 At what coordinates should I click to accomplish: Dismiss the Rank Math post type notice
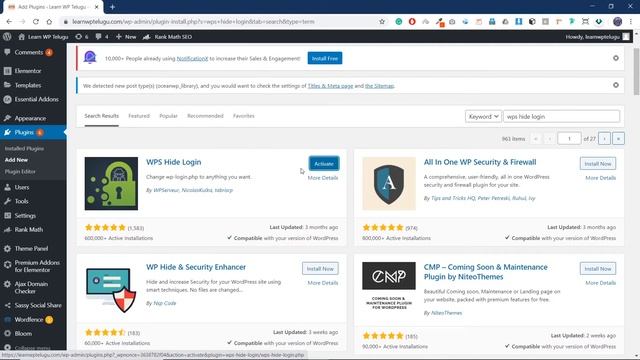point(616,85)
